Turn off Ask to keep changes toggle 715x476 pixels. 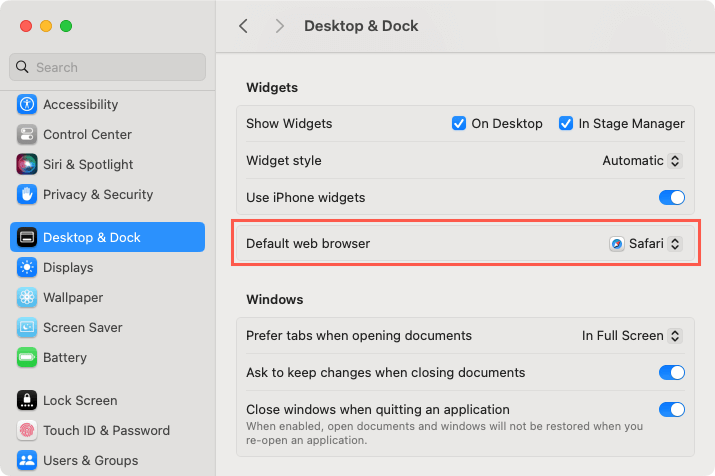(x=671, y=373)
